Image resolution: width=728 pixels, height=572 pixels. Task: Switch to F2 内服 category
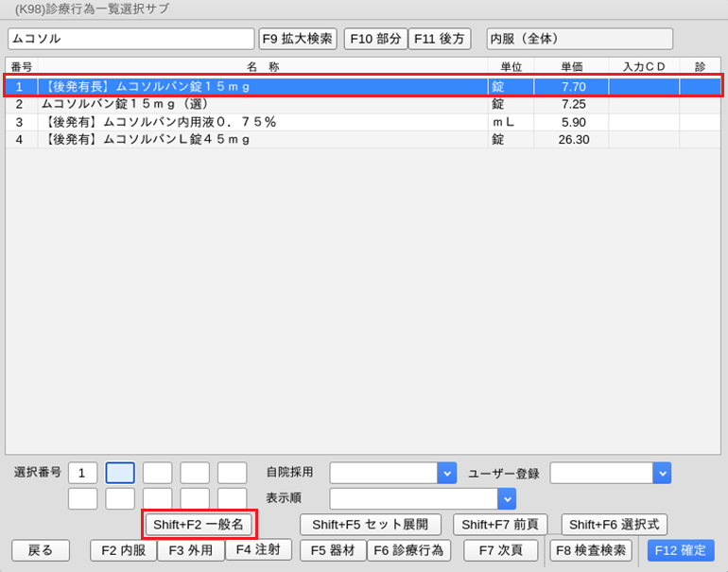(x=123, y=550)
